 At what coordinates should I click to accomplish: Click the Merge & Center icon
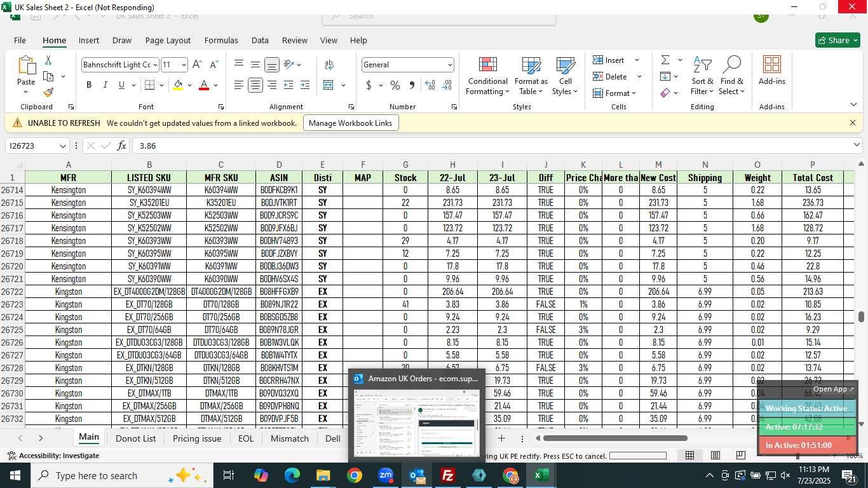(329, 85)
